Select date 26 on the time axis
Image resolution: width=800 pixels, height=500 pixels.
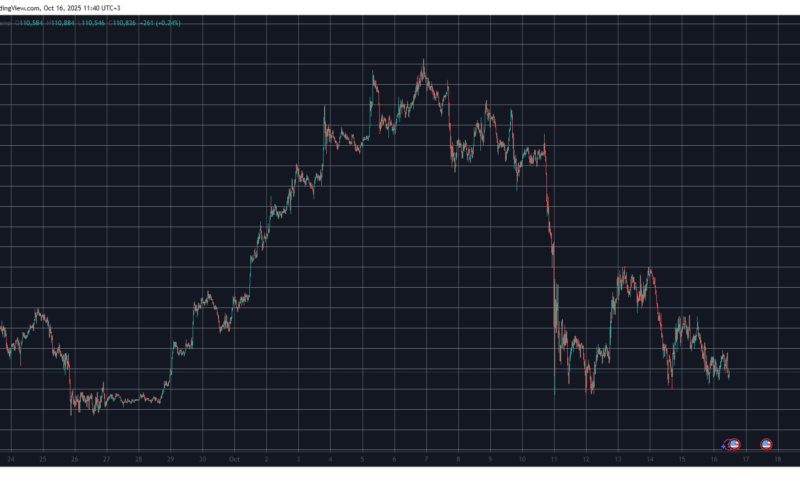coord(74,459)
